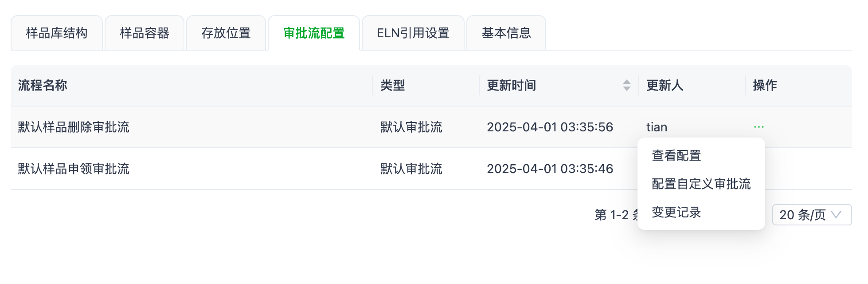Open the actions ellipsis menu for 默认样品删除审批流

[759, 126]
